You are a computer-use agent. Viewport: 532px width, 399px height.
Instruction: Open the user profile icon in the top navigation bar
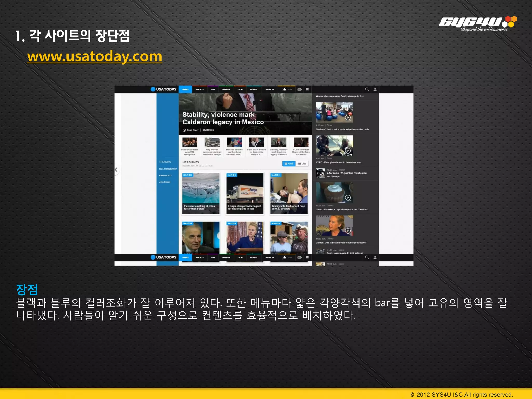coord(375,89)
